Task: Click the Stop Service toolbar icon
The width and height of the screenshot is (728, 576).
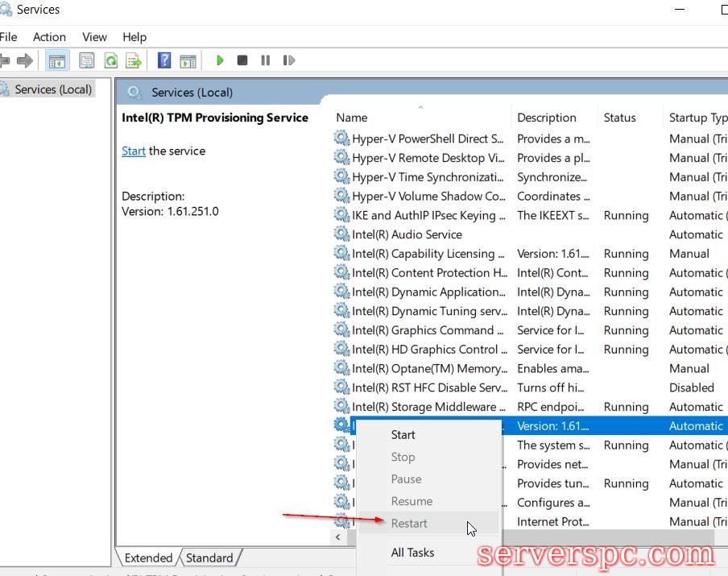Action: pos(242,60)
